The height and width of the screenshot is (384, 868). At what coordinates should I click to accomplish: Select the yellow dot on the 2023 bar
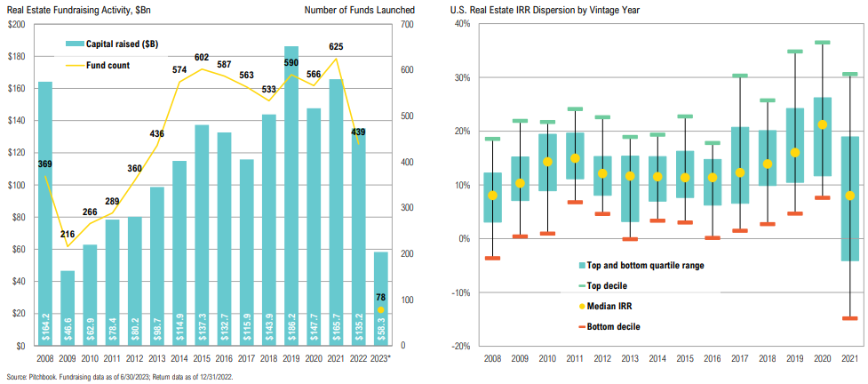click(382, 310)
